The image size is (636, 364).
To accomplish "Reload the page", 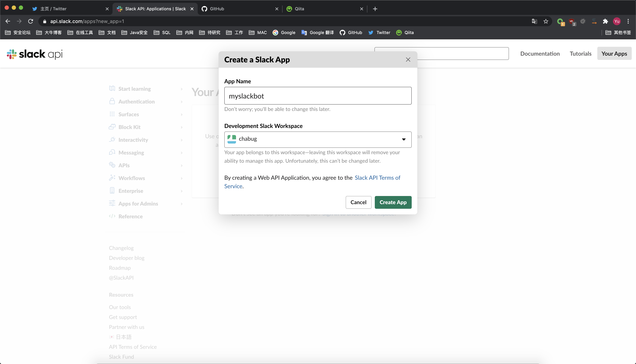I will (31, 21).
